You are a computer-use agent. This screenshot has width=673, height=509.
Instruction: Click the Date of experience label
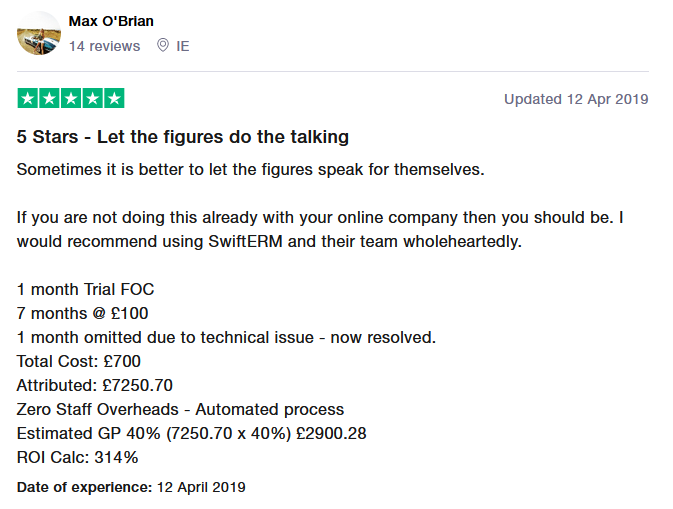(x=85, y=487)
